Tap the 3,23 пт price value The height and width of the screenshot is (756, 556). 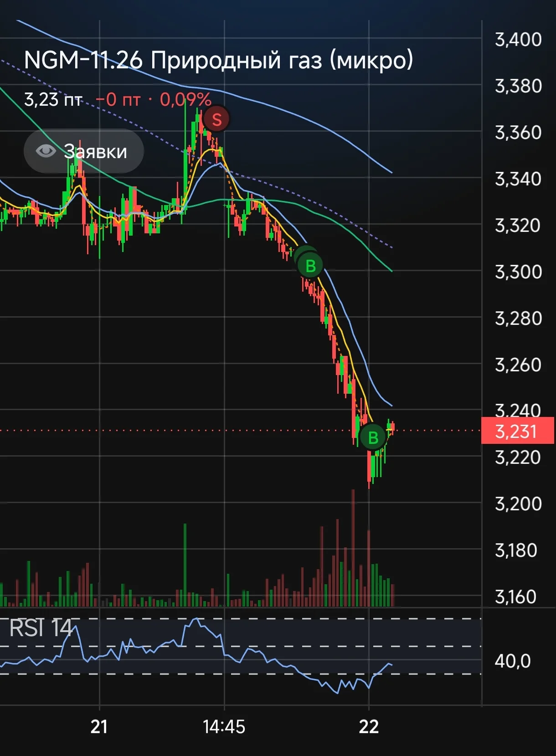click(x=53, y=99)
